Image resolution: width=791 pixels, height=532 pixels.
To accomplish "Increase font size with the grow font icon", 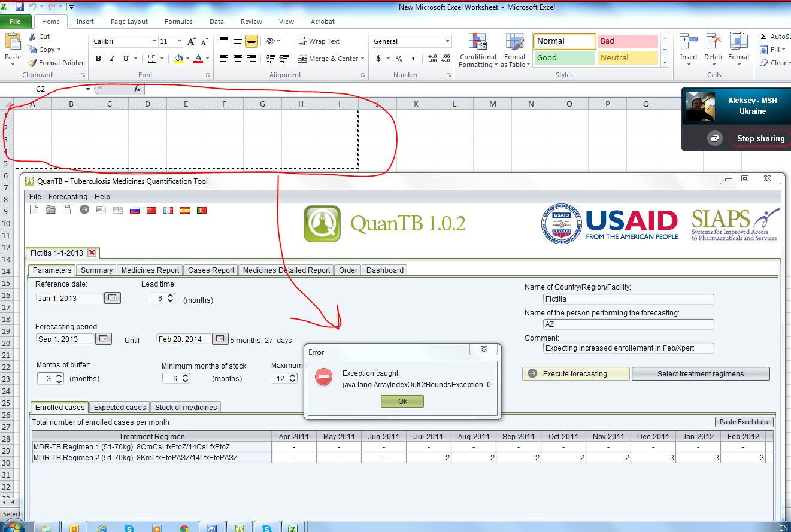I will click(192, 41).
